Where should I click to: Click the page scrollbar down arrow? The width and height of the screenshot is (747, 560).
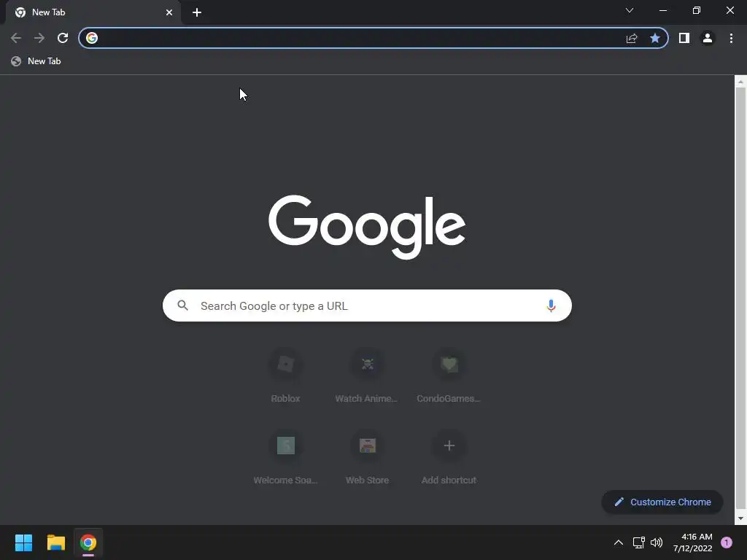point(740,518)
